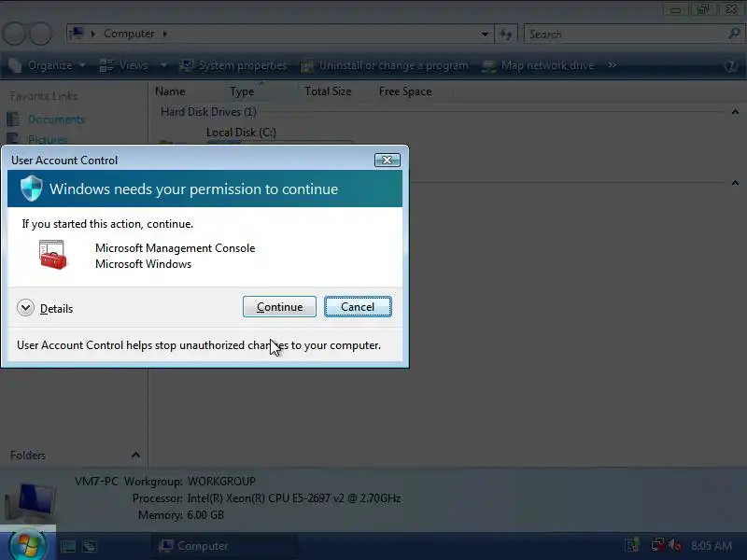
Task: Select the Microsoft Management Console program name
Action: coord(175,248)
